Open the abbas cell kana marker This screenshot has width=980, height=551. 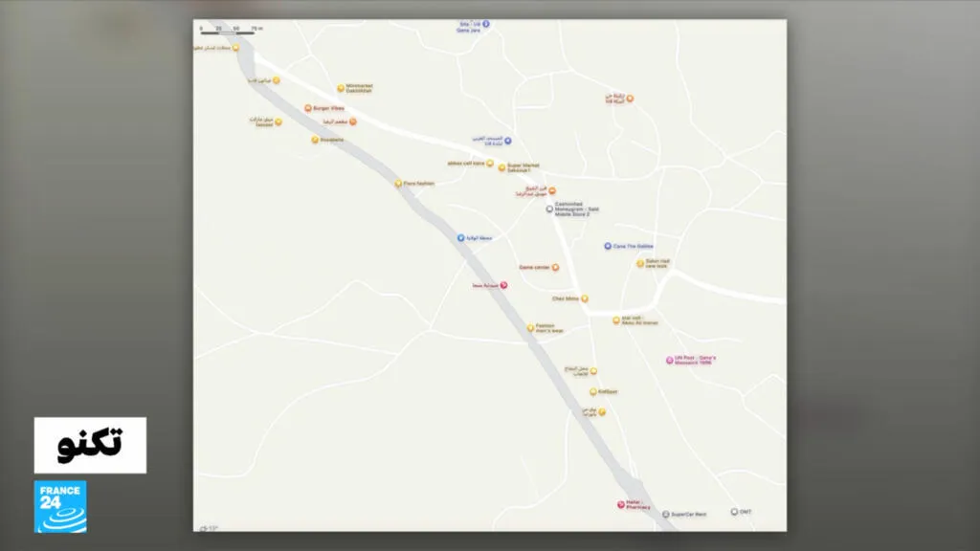click(490, 164)
